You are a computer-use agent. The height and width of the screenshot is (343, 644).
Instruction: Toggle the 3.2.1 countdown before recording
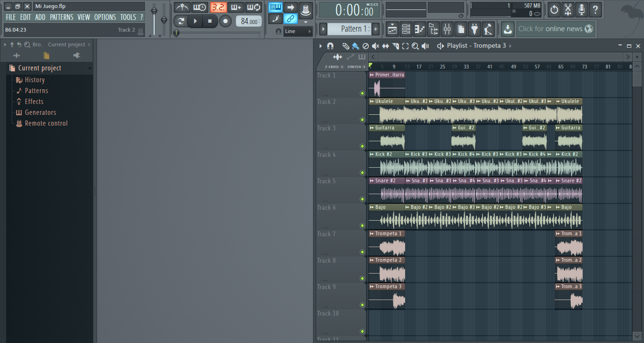(x=218, y=7)
